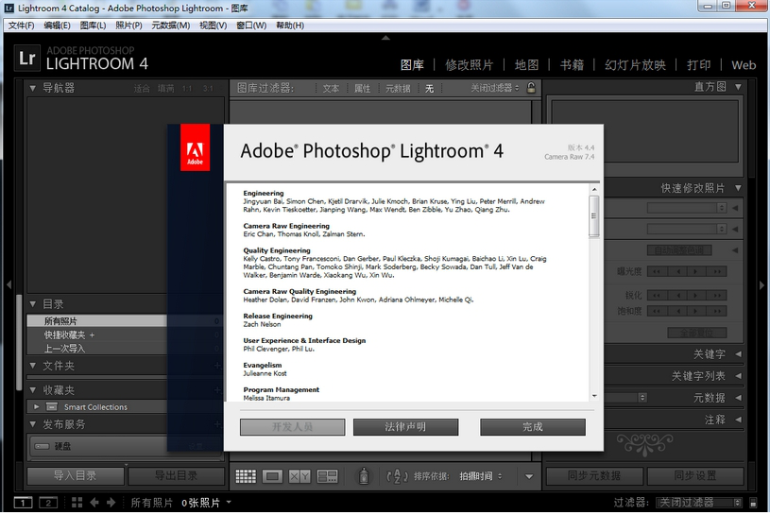Expand the 关键字 panel
This screenshot has height=532, width=770.
[738, 354]
